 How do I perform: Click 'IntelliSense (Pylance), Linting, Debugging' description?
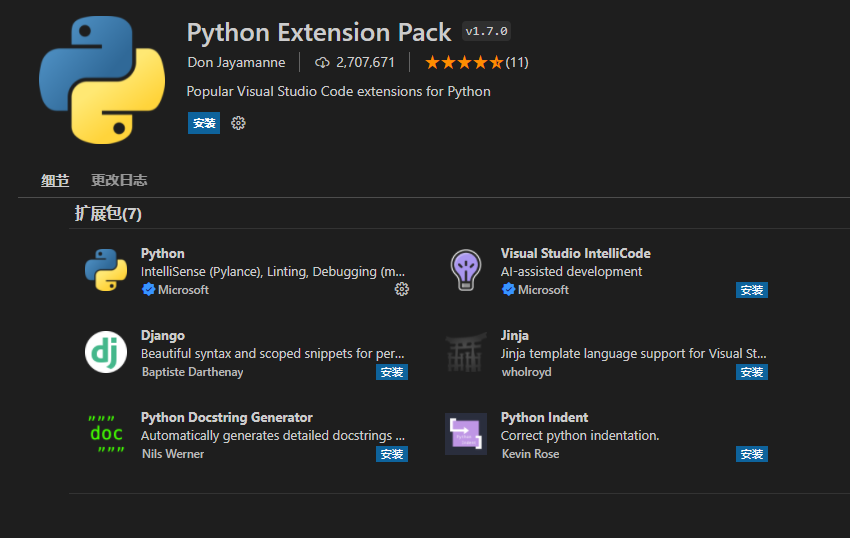pos(273,271)
